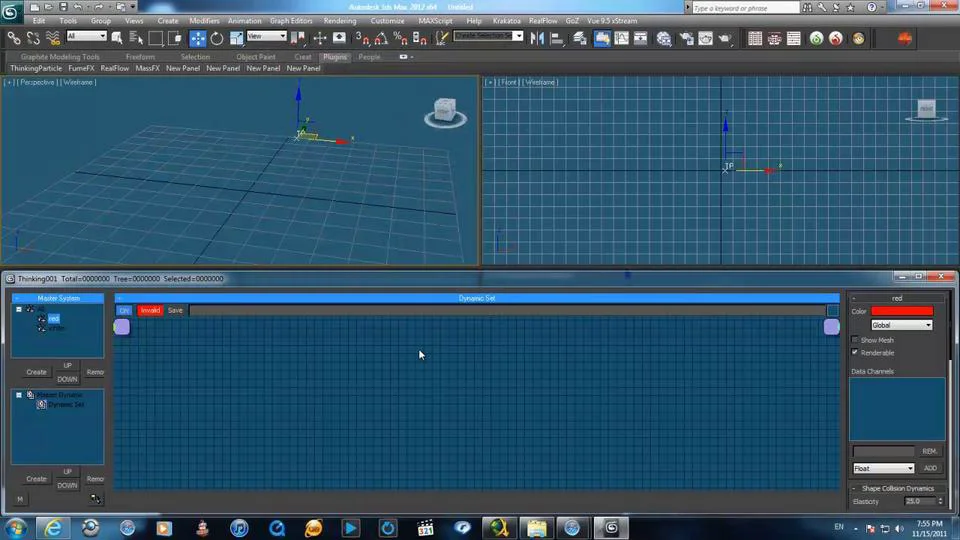
Task: Open the Krakatoa menu
Action: coord(506,21)
